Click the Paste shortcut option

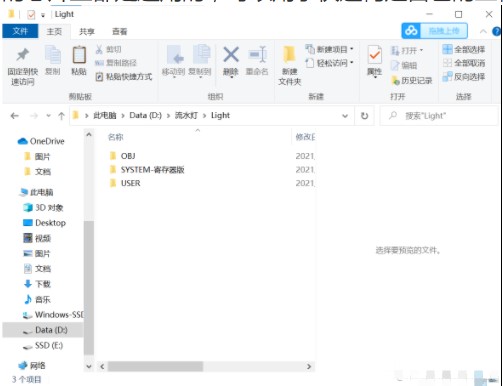pos(124,77)
